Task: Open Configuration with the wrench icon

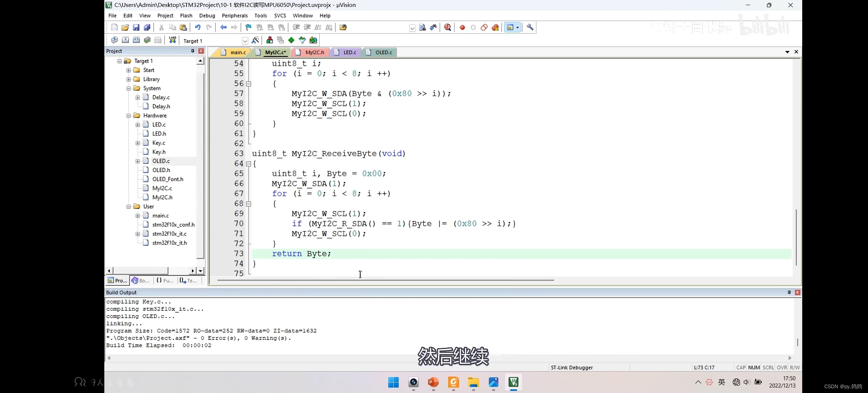Action: coord(530,27)
